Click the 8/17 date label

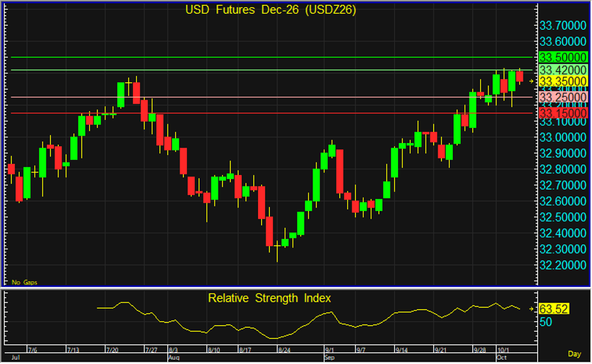coord(245,350)
